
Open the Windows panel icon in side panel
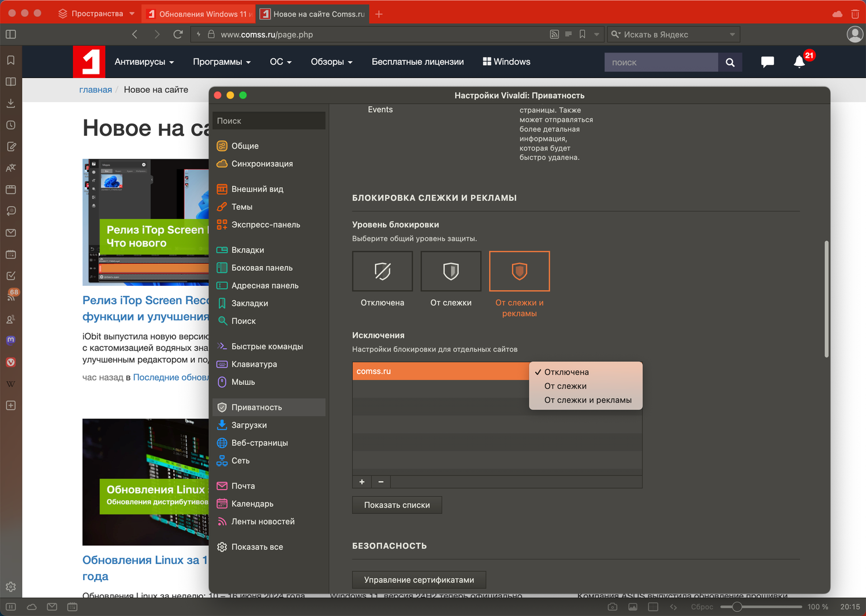pyautogui.click(x=10, y=189)
